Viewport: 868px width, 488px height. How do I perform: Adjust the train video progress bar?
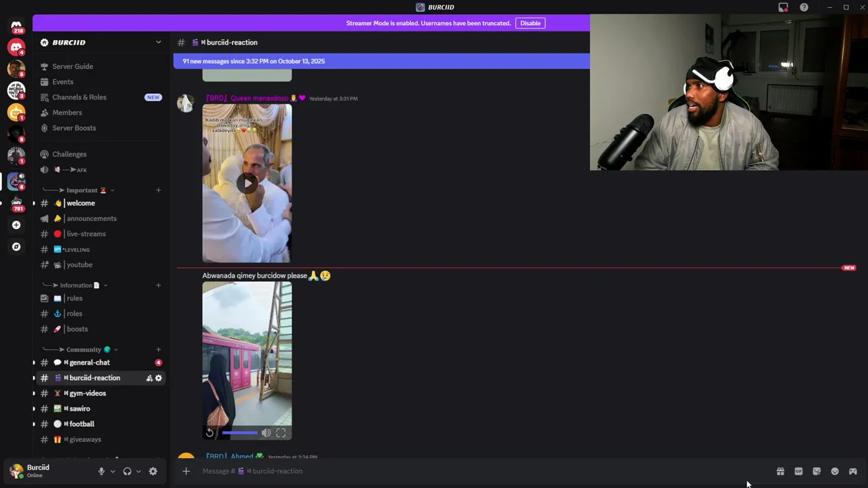click(x=239, y=432)
